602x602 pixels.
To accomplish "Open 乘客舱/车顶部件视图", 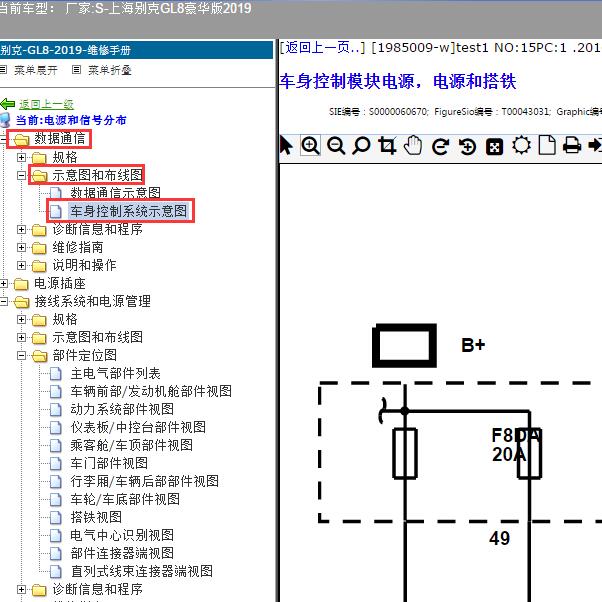I will coord(132,445).
